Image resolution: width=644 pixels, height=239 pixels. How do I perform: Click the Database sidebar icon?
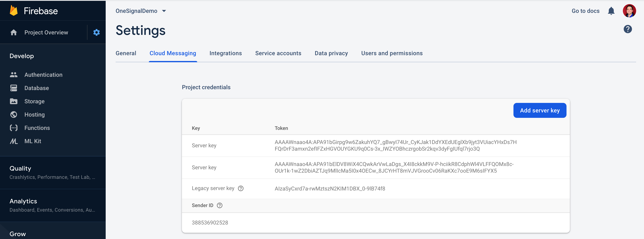14,88
